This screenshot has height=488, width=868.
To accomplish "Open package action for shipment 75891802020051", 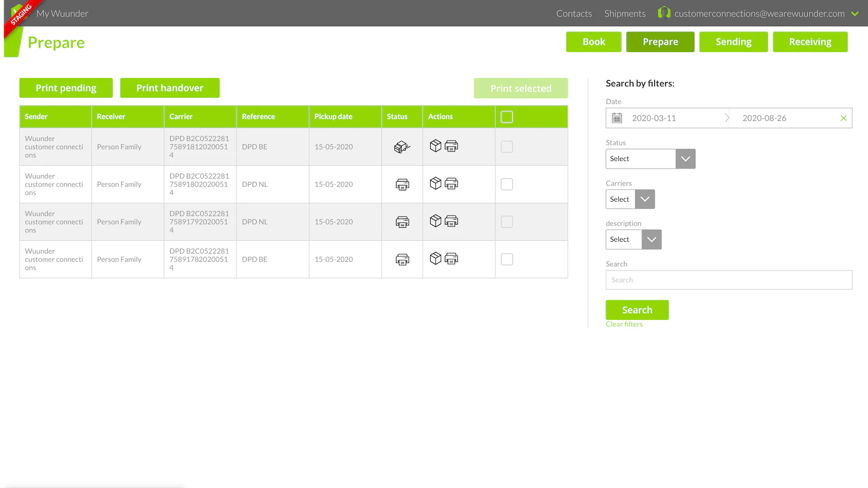I will 435,183.
